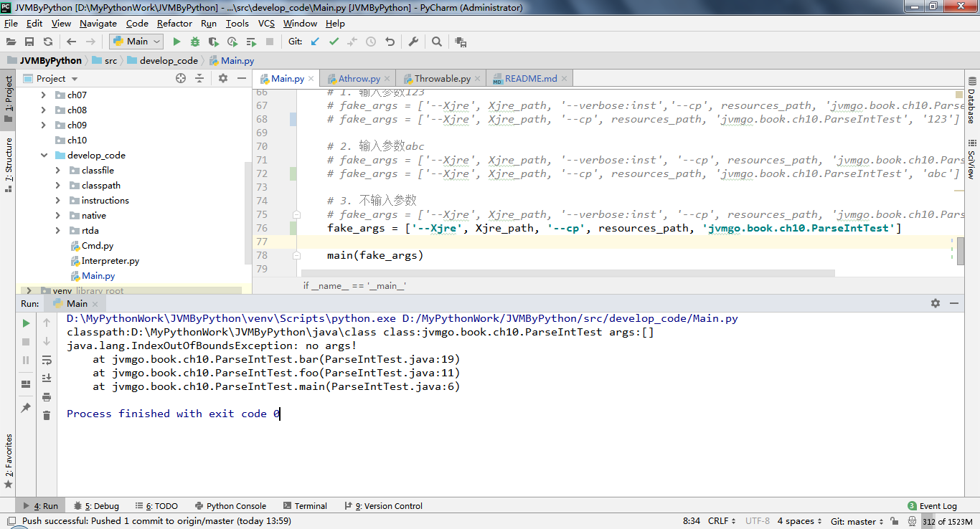Open the 6: TODO tool window
Image resolution: width=980 pixels, height=529 pixels.
[x=156, y=506]
